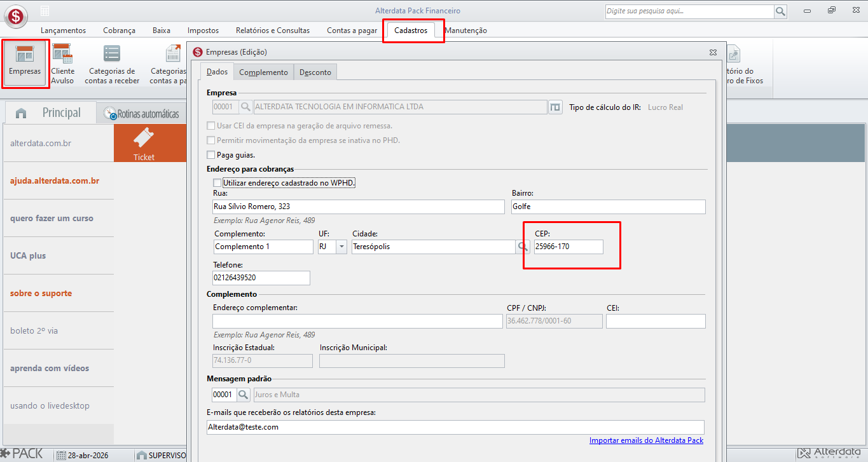This screenshot has width=868, height=462.
Task: Click the Alterdata dollar application logo
Action: click(x=16, y=16)
